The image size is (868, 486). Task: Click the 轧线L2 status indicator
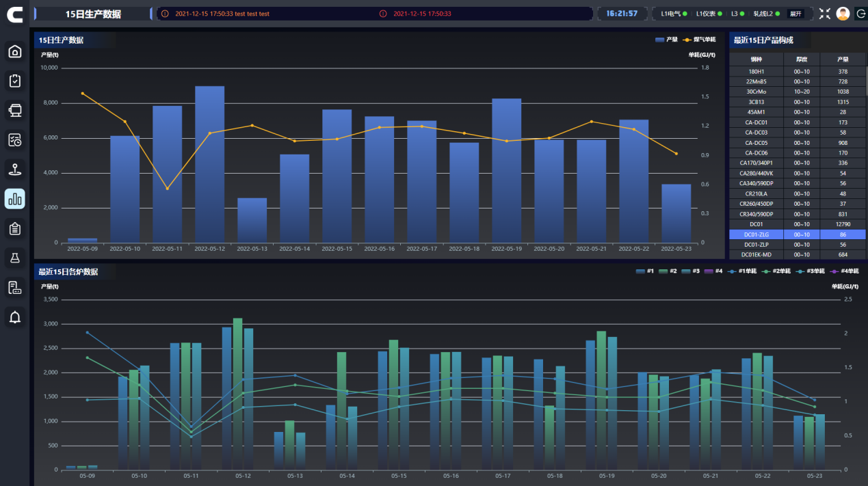tap(767, 14)
